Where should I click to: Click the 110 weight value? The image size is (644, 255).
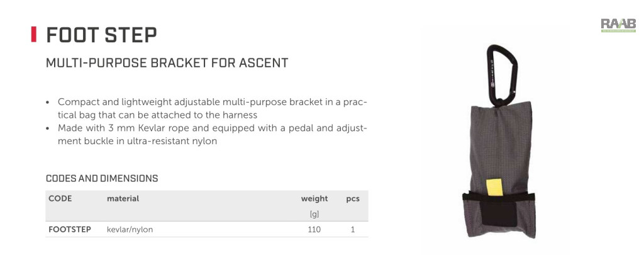point(314,229)
